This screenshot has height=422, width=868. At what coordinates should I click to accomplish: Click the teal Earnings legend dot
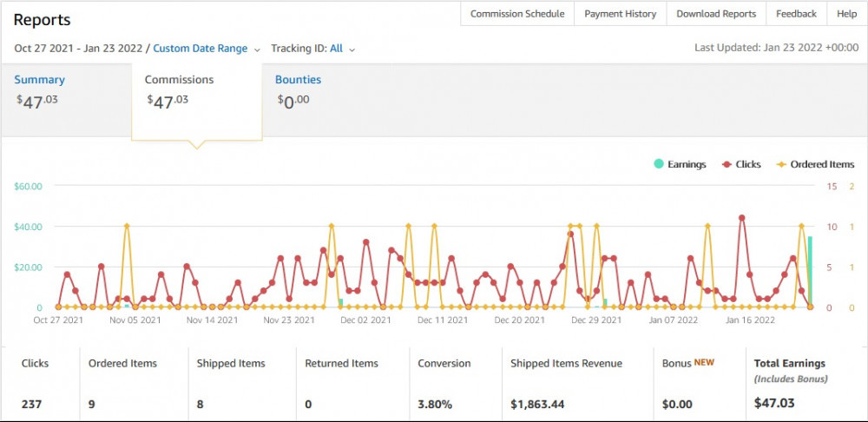tap(659, 164)
